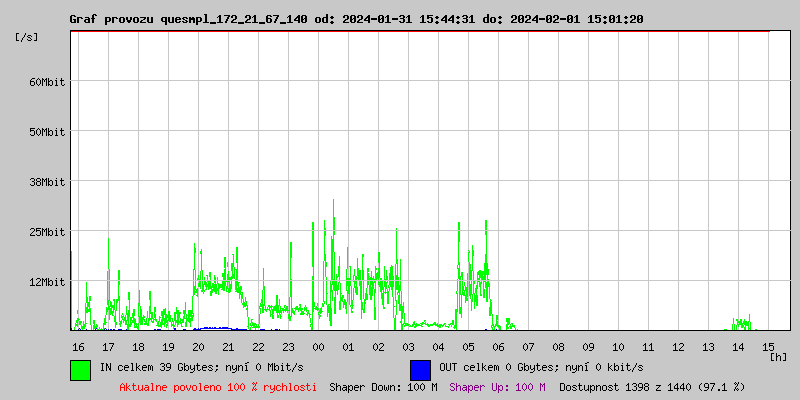Click the 60Mbit y-axis label
The width and height of the screenshot is (800, 400).
click(x=47, y=82)
